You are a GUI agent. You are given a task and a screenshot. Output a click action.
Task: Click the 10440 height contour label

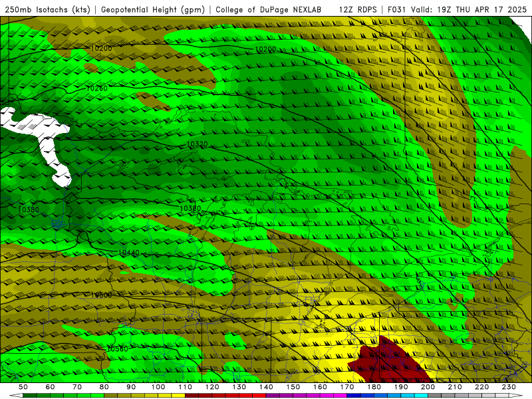129,253
